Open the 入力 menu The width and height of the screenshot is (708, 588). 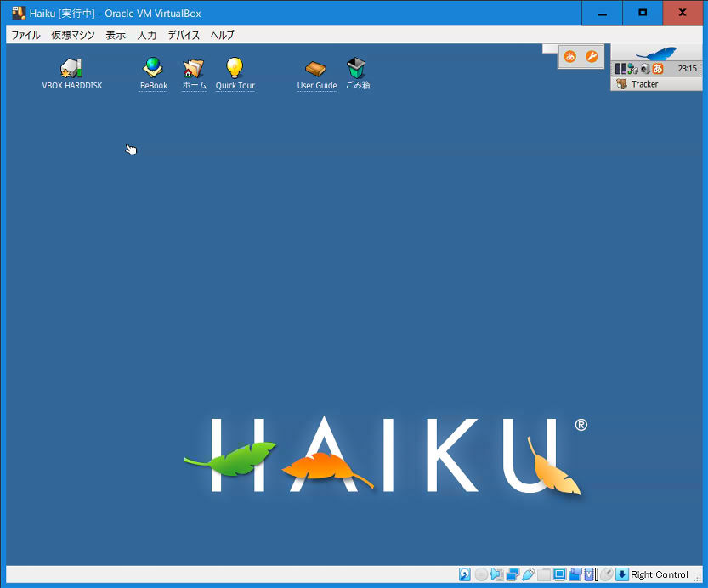pos(147,35)
